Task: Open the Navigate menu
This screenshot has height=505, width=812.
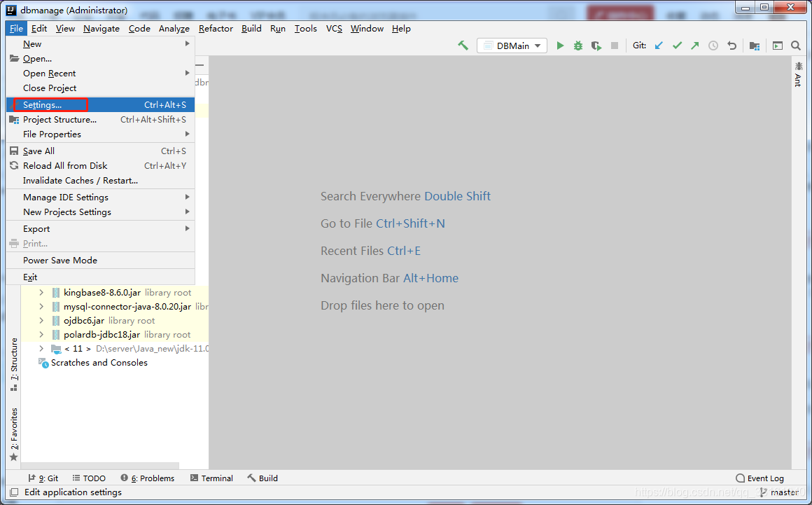Action: pyautogui.click(x=101, y=29)
